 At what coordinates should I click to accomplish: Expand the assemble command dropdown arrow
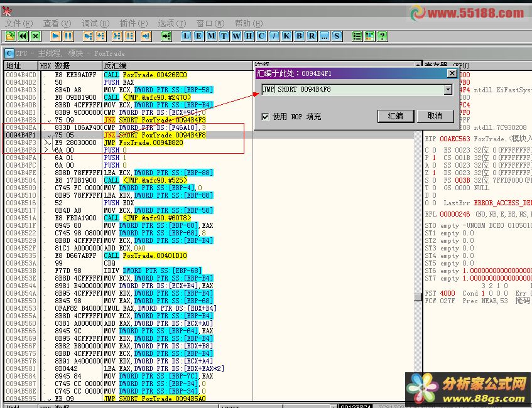(x=448, y=90)
